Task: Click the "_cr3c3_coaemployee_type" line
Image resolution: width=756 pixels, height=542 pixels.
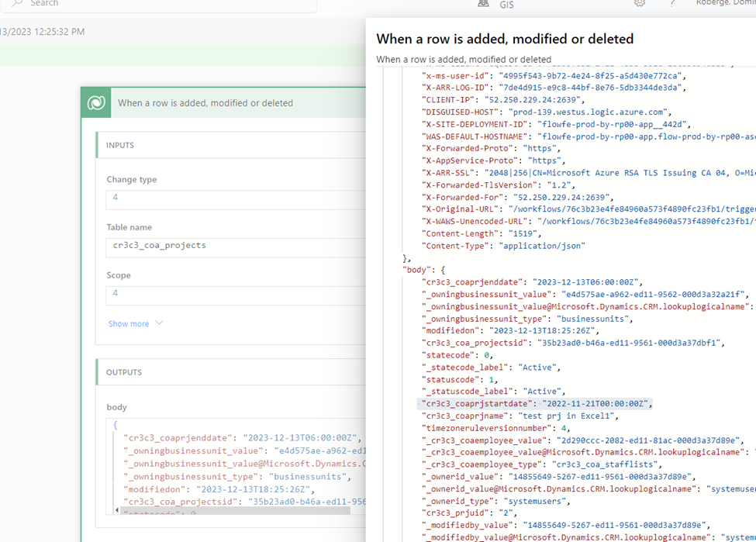Action: (542, 464)
